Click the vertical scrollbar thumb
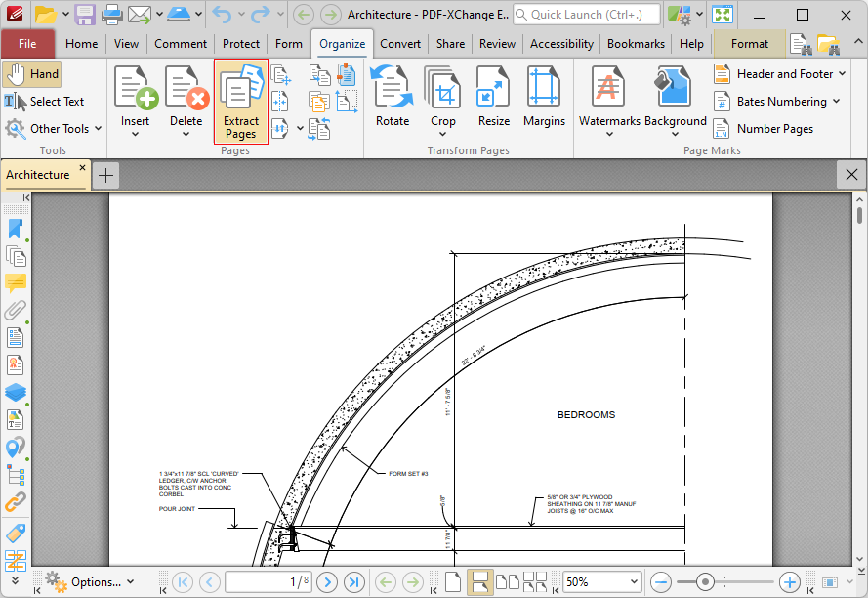This screenshot has width=868, height=598. [x=859, y=215]
